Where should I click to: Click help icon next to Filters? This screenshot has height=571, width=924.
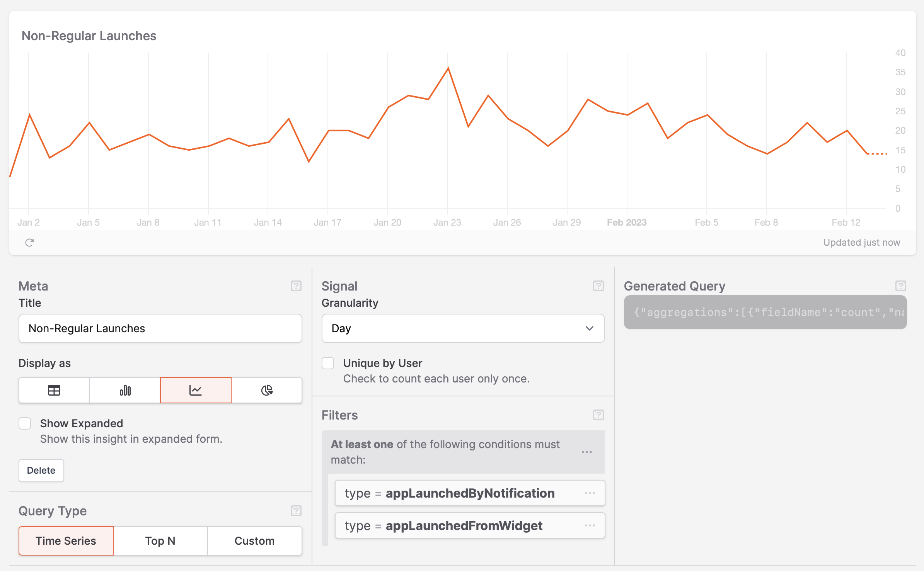click(x=598, y=415)
